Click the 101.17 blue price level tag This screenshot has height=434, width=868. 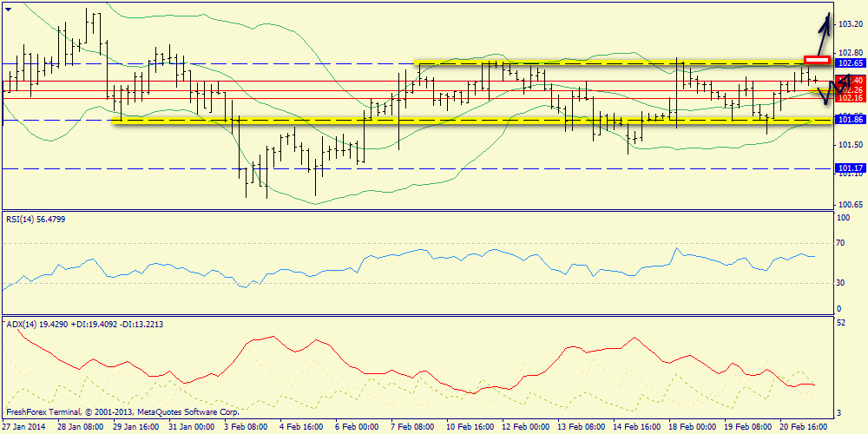click(850, 168)
